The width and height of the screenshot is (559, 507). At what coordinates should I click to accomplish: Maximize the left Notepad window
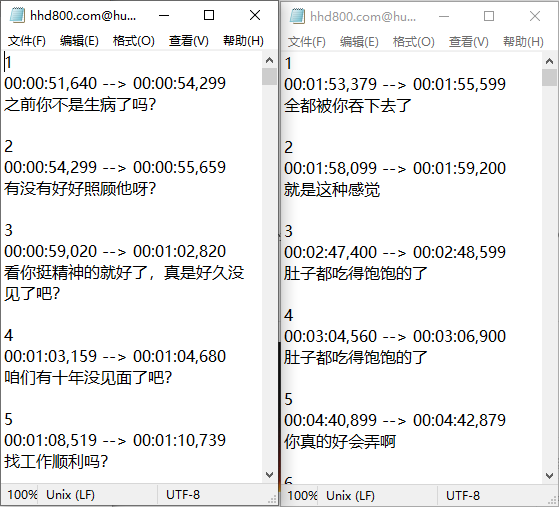209,15
